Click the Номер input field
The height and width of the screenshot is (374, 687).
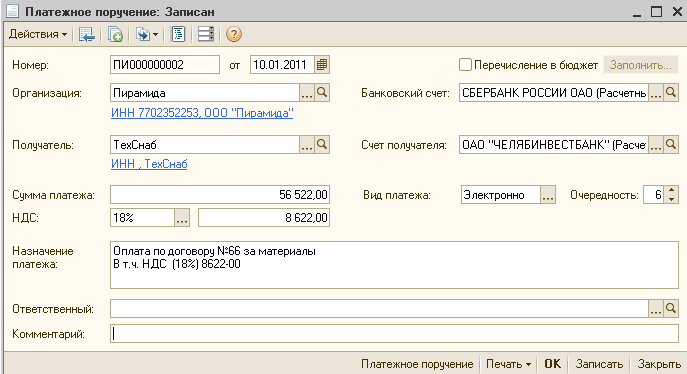[165, 65]
